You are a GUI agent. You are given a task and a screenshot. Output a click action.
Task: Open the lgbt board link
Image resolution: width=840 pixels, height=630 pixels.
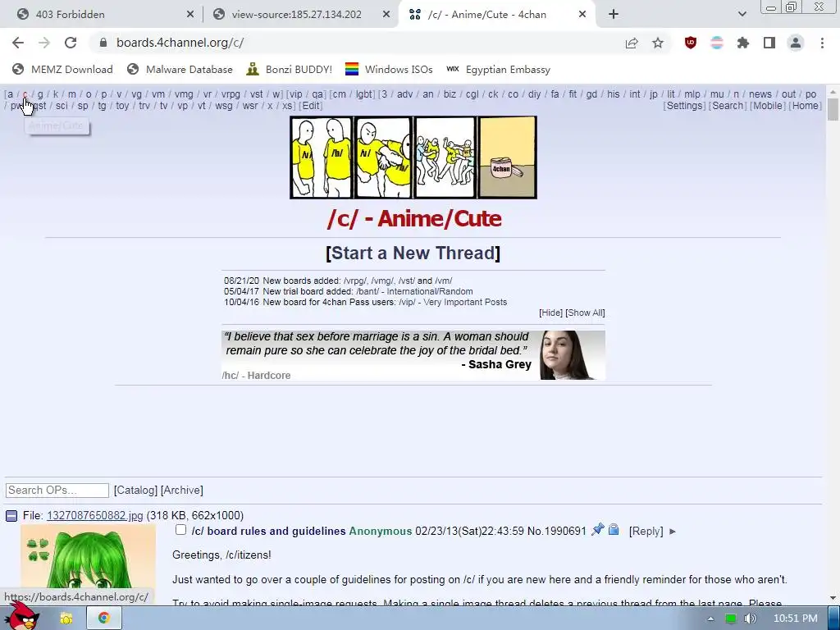363,94
